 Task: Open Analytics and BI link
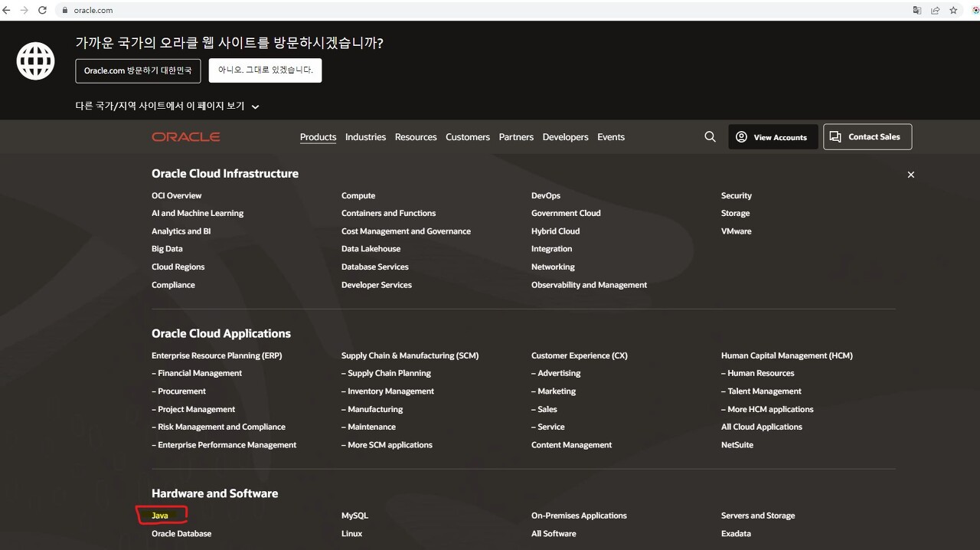coord(181,231)
